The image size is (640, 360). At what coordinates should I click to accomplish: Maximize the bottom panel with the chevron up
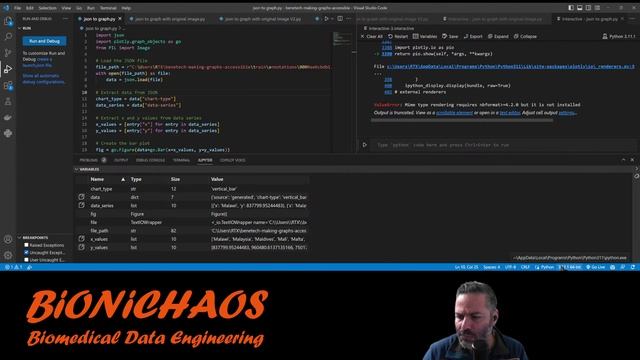pos(623,160)
